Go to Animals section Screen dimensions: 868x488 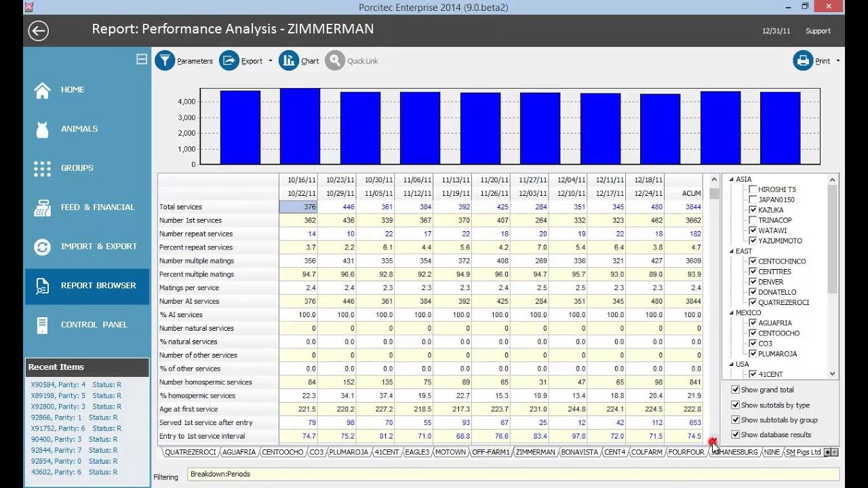79,129
